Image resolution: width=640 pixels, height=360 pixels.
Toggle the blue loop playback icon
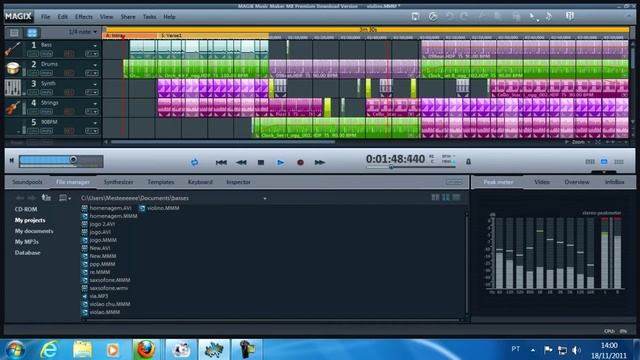[195, 162]
